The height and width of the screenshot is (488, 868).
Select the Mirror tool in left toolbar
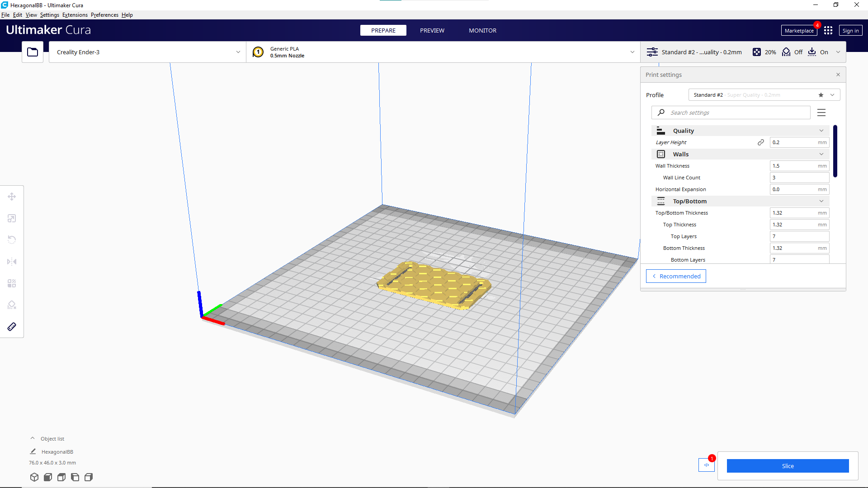click(x=12, y=262)
